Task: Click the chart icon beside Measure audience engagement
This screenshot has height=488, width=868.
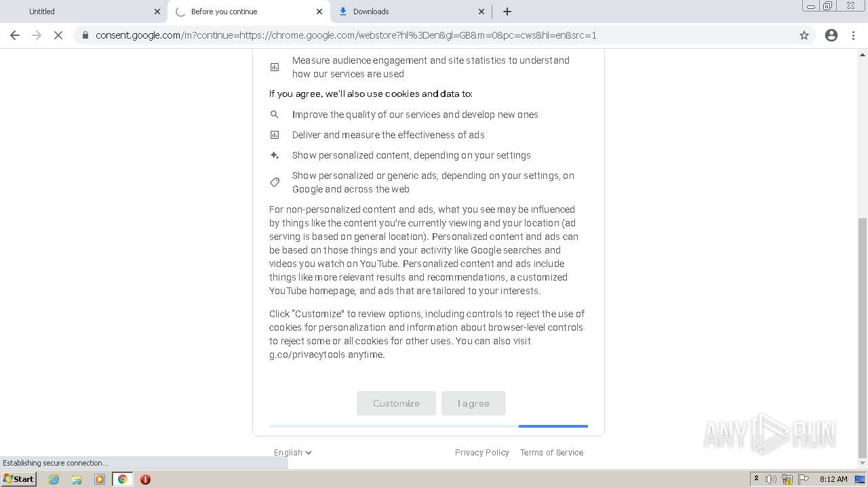Action: click(275, 67)
